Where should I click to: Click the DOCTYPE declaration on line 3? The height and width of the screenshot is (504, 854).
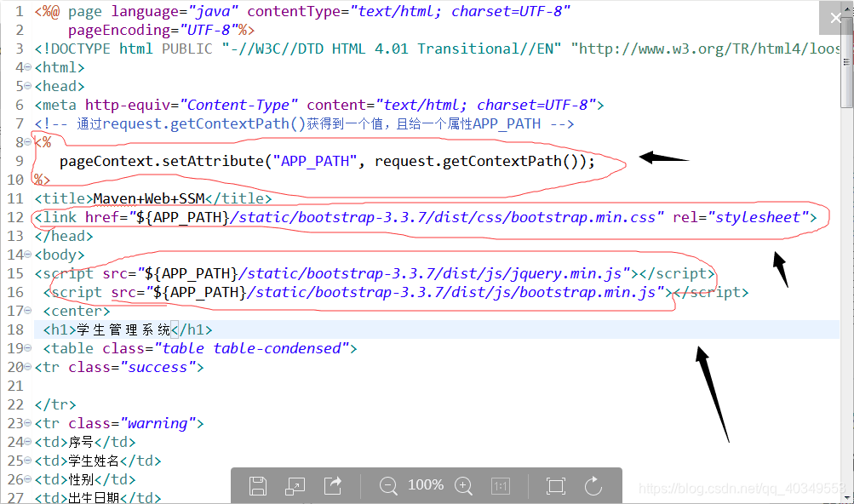[436, 49]
